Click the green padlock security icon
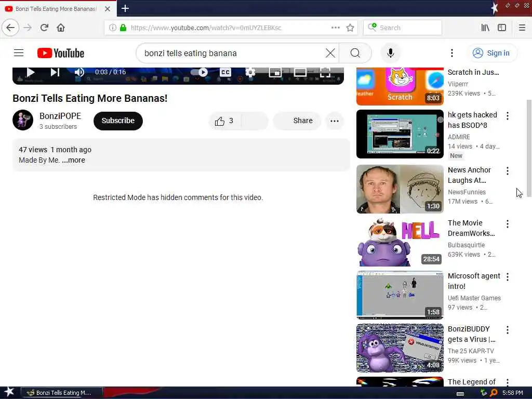 (123, 28)
